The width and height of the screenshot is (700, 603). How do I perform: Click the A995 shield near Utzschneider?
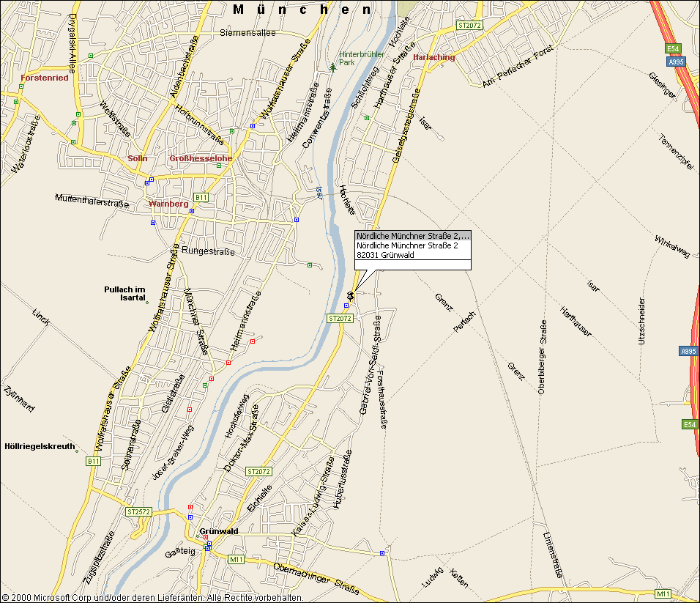[x=688, y=351]
